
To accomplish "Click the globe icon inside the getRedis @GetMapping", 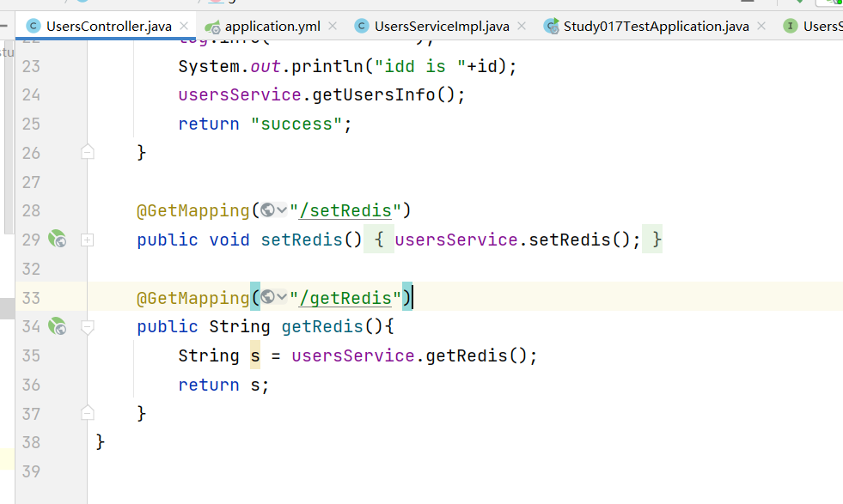I will pyautogui.click(x=267, y=298).
